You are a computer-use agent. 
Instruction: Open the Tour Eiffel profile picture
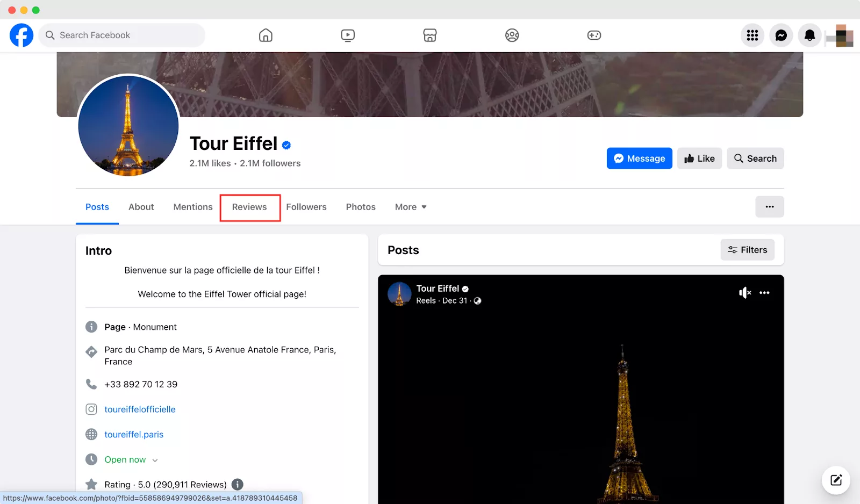(x=128, y=126)
